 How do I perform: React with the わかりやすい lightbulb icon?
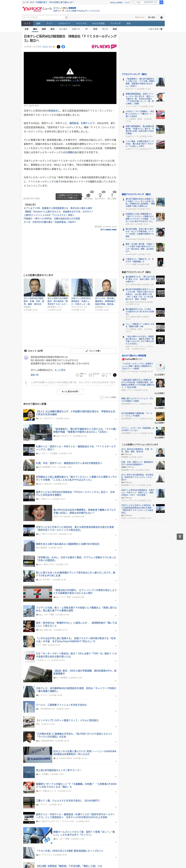point(100,195)
